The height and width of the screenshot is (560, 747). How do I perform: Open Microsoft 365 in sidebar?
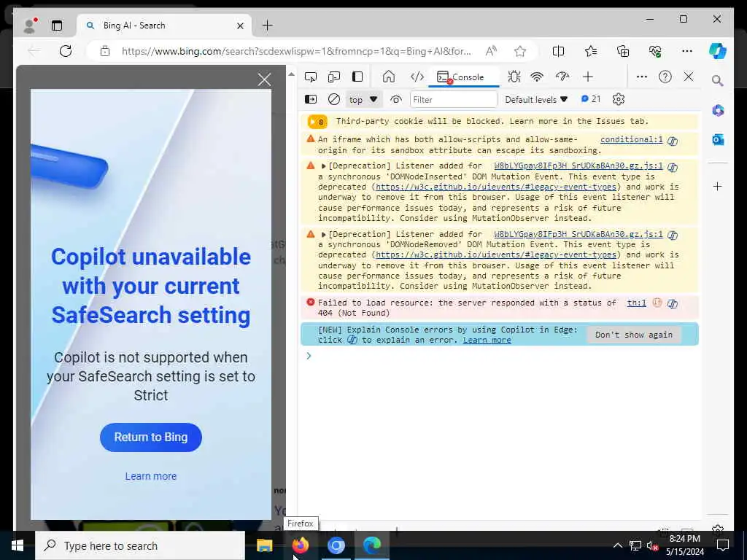point(718,111)
